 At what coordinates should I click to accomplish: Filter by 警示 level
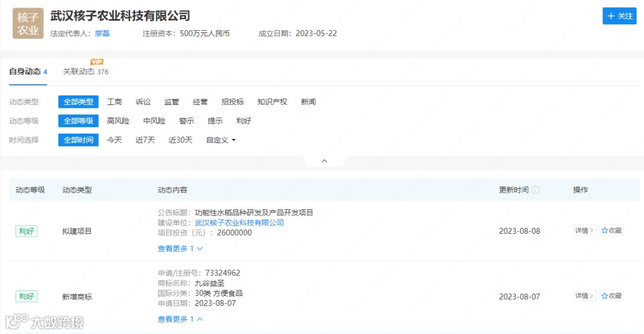187,121
